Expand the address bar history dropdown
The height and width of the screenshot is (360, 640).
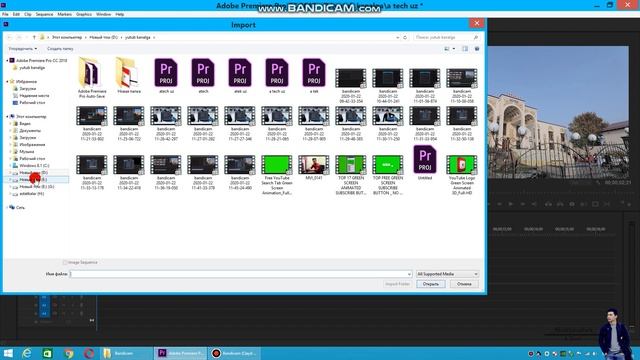coord(398,37)
